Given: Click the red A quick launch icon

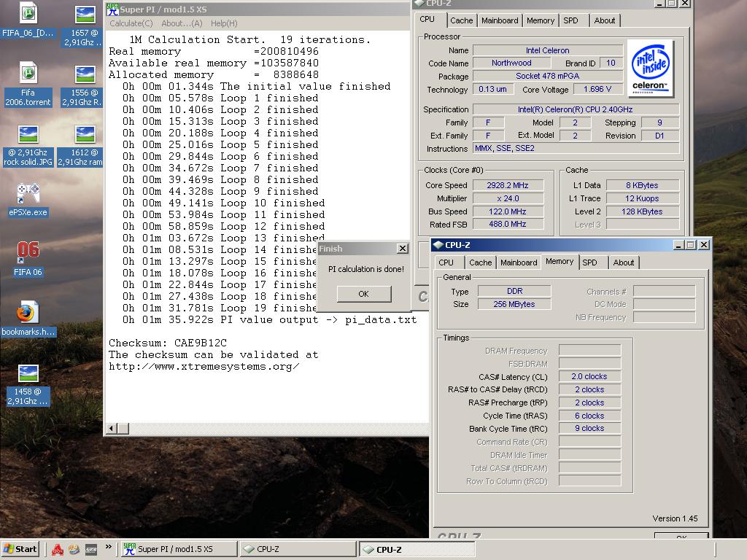Looking at the screenshot, I should [x=58, y=549].
